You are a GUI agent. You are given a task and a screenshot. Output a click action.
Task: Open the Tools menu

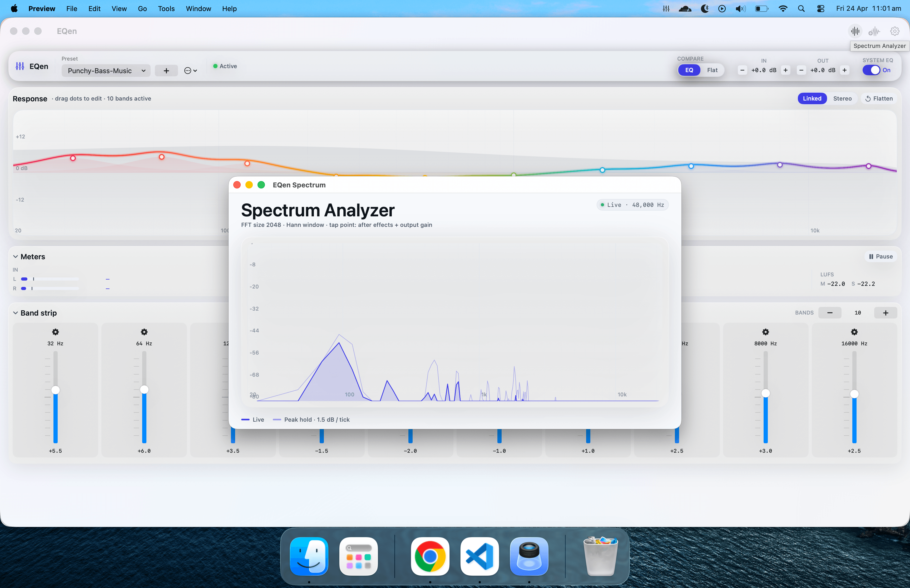(166, 8)
